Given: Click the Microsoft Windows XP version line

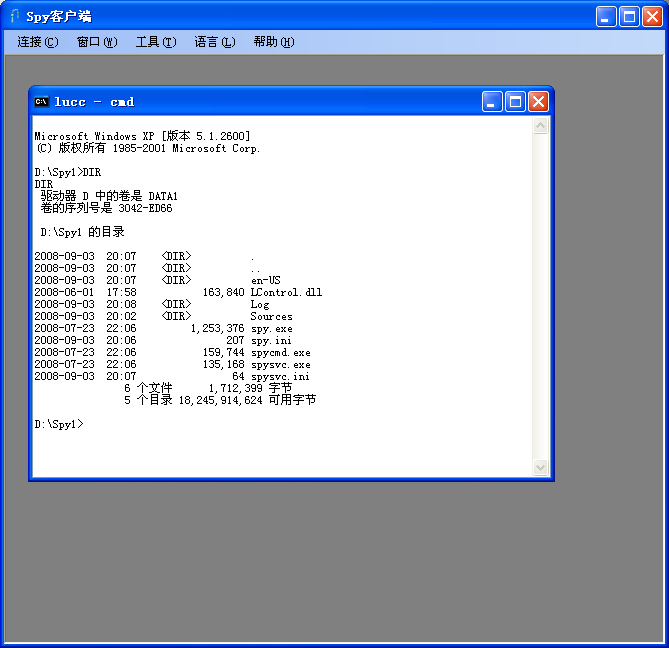Looking at the screenshot, I should [x=142, y=136].
